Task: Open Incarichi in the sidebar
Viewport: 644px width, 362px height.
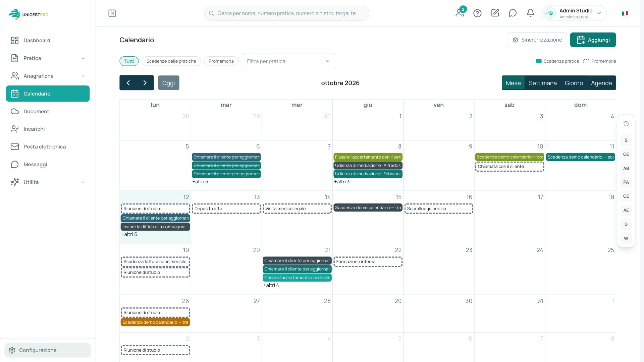Action: coord(48,129)
